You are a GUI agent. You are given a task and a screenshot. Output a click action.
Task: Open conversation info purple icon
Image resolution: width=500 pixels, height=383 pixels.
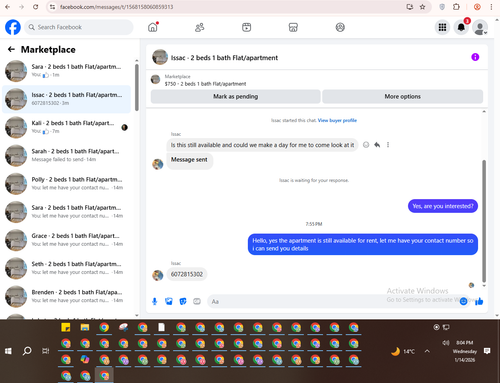[x=475, y=57]
